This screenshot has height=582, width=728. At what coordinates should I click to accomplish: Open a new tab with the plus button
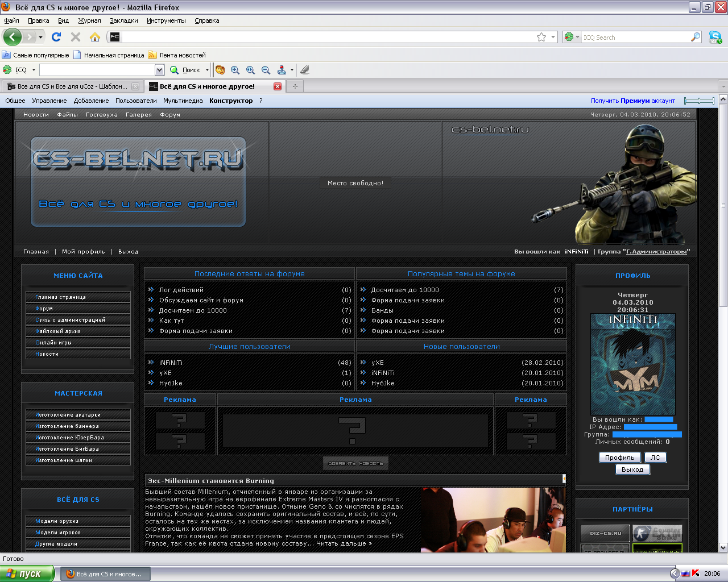[x=295, y=86]
